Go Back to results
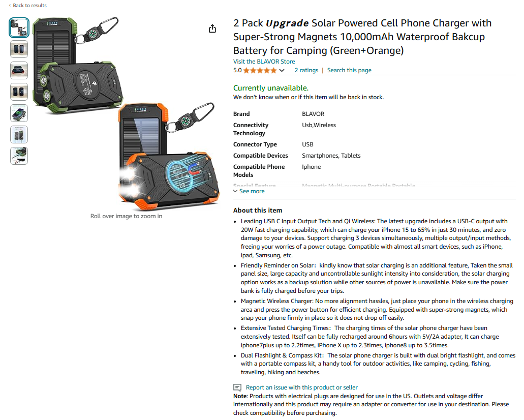524x420 pixels. tap(29, 6)
